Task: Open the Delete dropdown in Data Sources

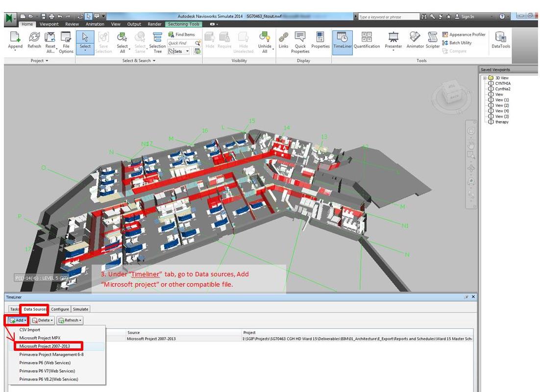Action: (x=42, y=320)
